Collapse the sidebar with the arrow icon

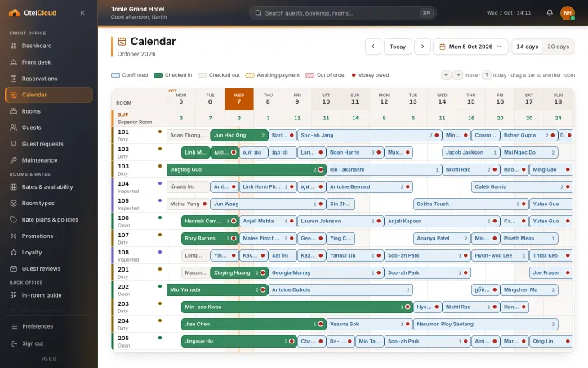pos(82,13)
